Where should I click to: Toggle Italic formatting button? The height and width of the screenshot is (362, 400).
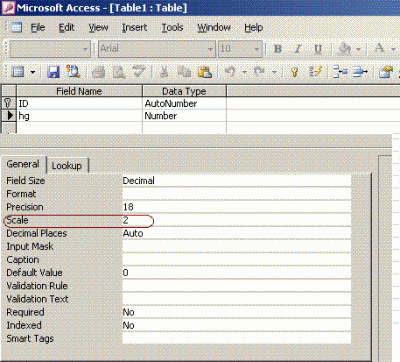point(297,49)
